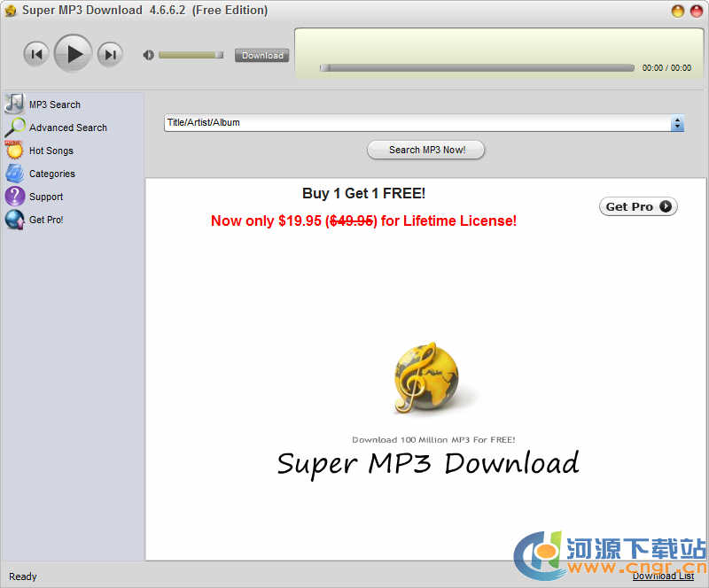Click Download 100 Million MP3 For FREE! text
The image size is (709, 588).
coord(433,440)
